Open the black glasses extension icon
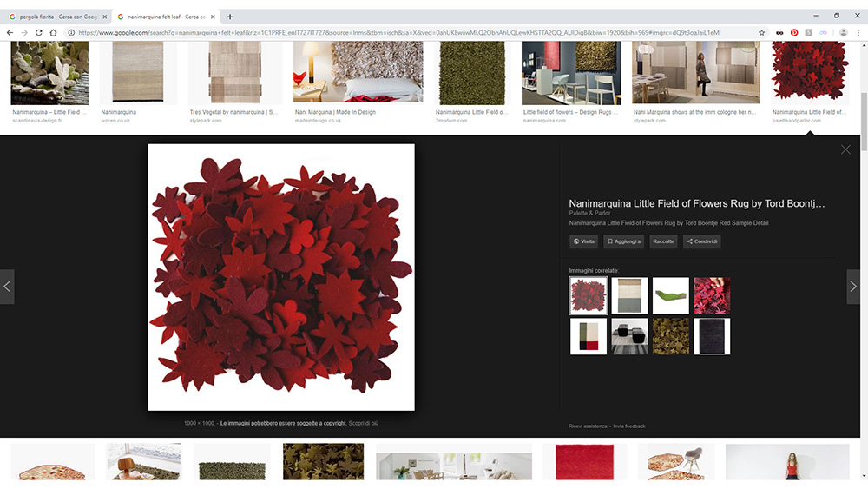Screen dimensions: 868x489 coord(779,33)
